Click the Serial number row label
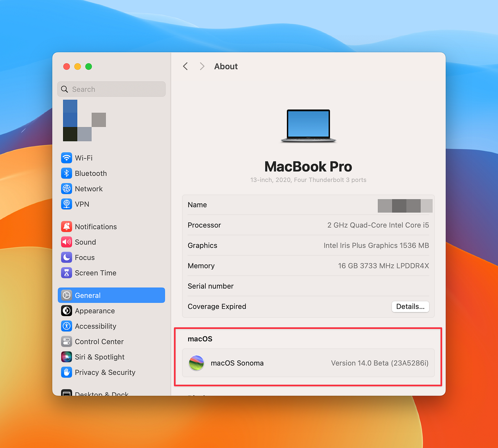 coord(210,286)
